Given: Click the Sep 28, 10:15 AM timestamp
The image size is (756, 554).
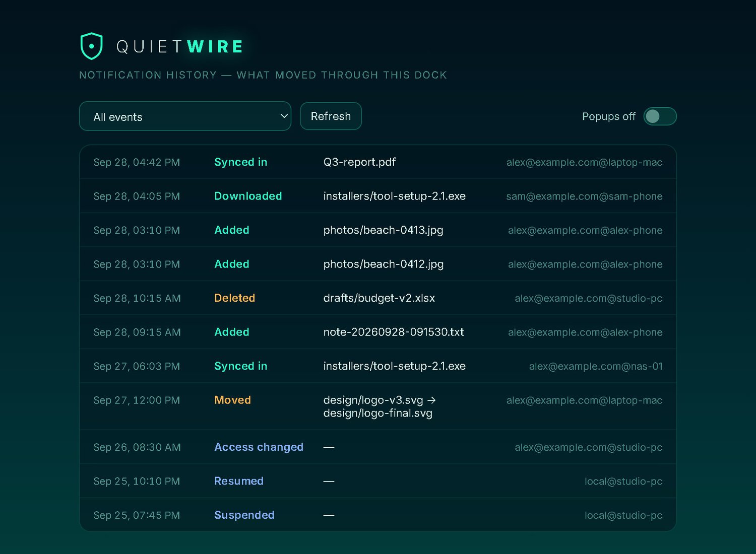Looking at the screenshot, I should pyautogui.click(x=137, y=298).
